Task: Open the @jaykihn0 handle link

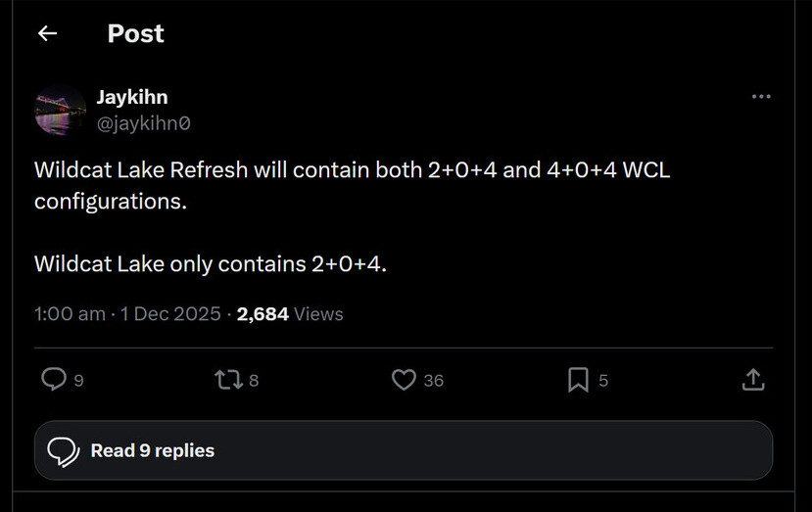Action: (x=143, y=123)
